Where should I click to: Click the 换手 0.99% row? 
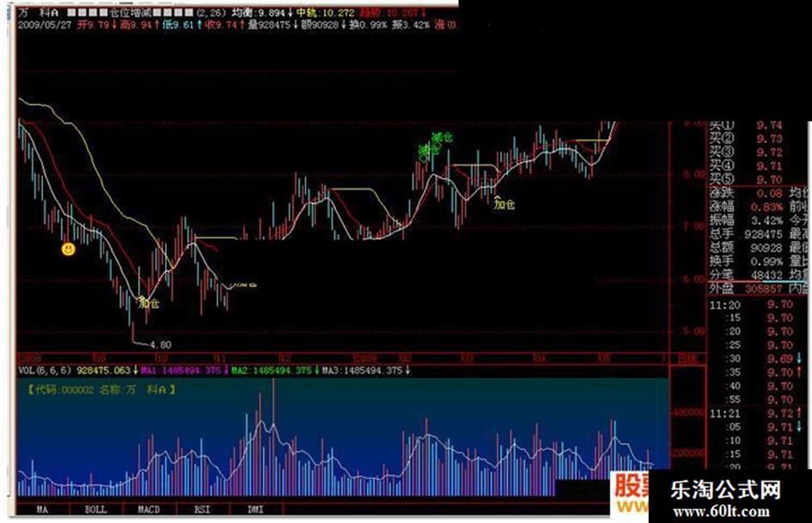tap(746, 261)
